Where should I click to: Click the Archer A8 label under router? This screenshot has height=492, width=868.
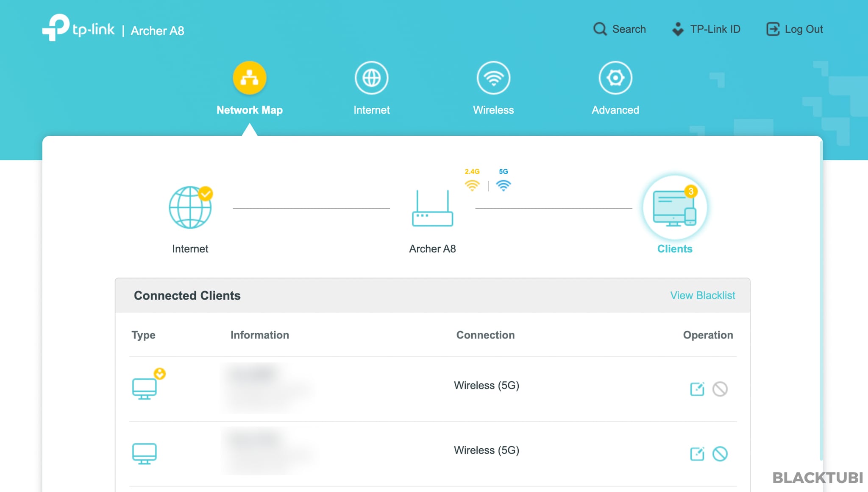[x=432, y=249]
